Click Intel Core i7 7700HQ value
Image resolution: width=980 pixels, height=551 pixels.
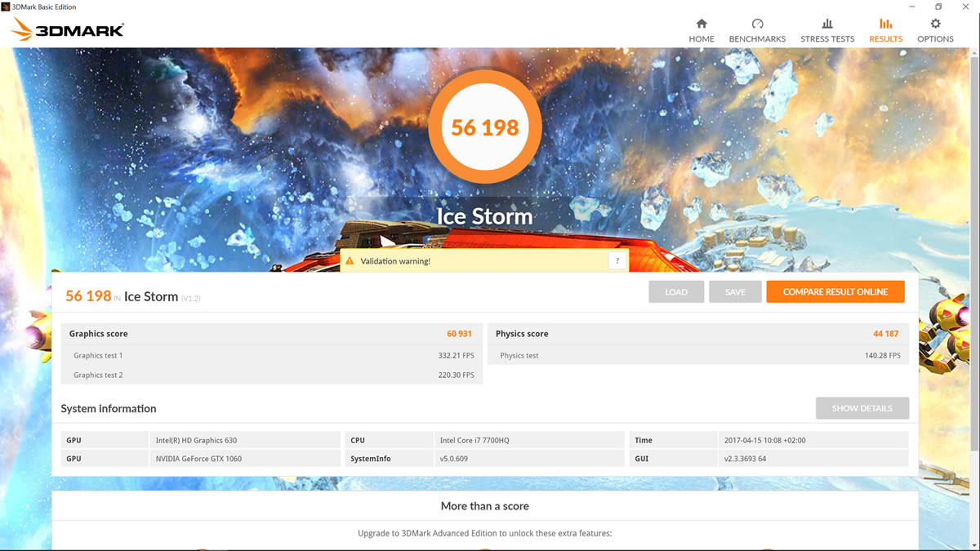point(474,440)
